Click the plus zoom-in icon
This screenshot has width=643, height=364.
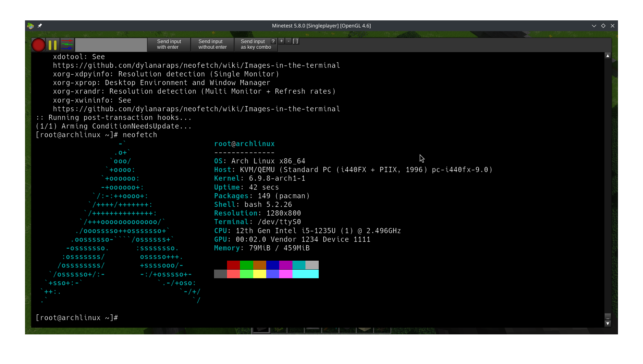(x=281, y=41)
